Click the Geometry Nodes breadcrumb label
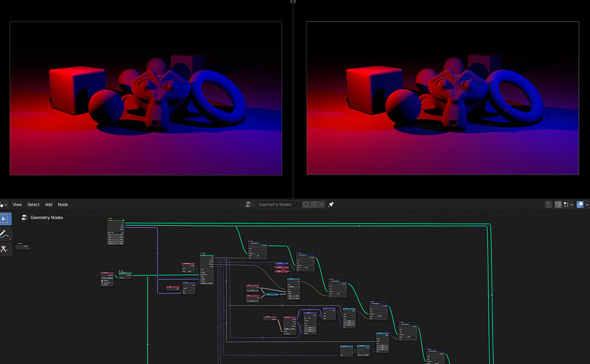This screenshot has width=590, height=364. (47, 218)
